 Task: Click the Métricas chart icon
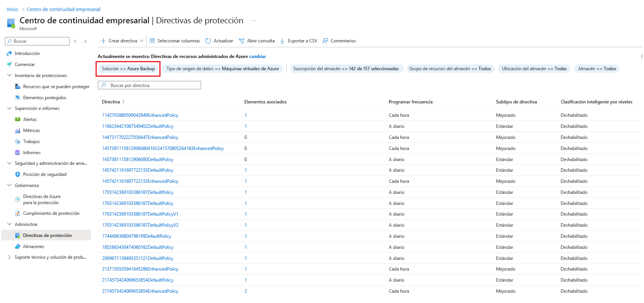pyautogui.click(x=18, y=131)
